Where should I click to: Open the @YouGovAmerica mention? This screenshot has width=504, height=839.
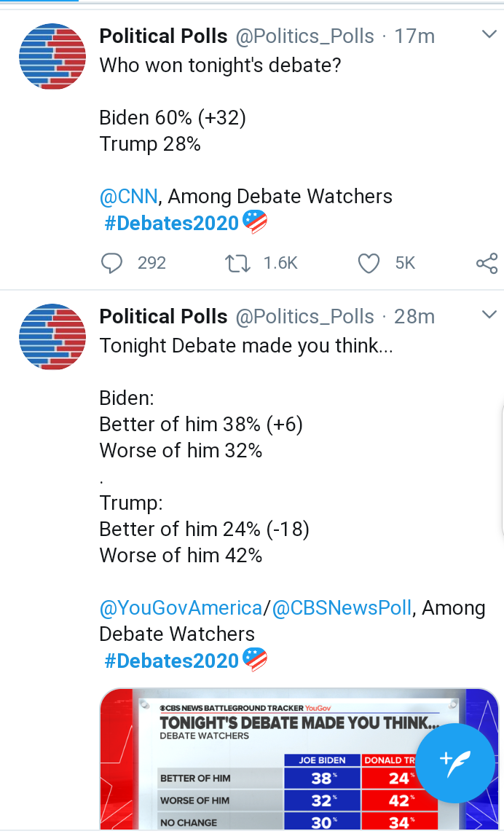coord(181,608)
